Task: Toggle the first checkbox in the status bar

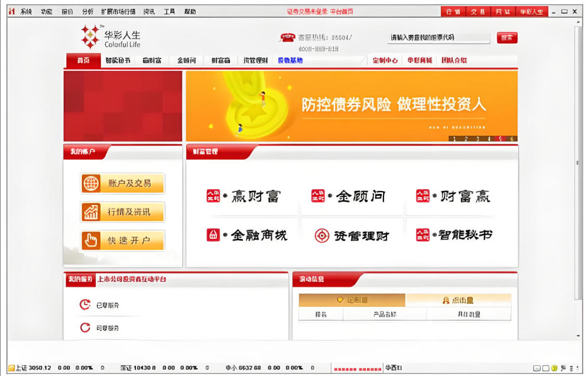Action: point(537,368)
